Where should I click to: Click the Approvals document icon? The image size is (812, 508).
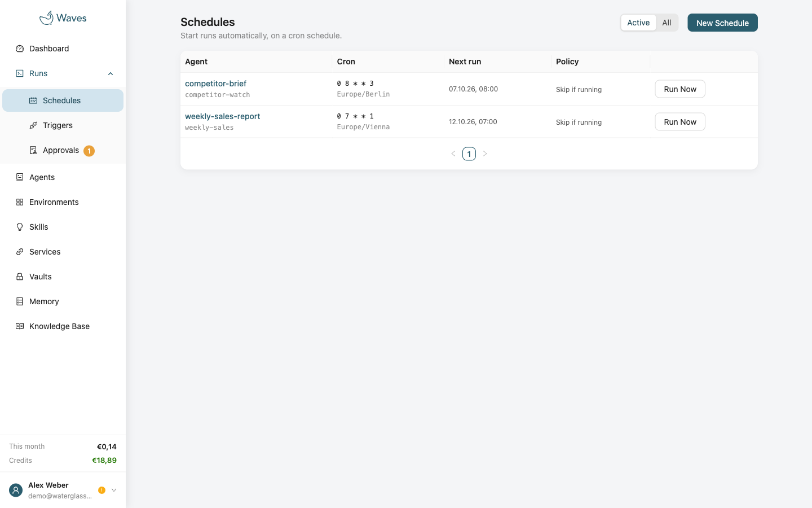[33, 150]
